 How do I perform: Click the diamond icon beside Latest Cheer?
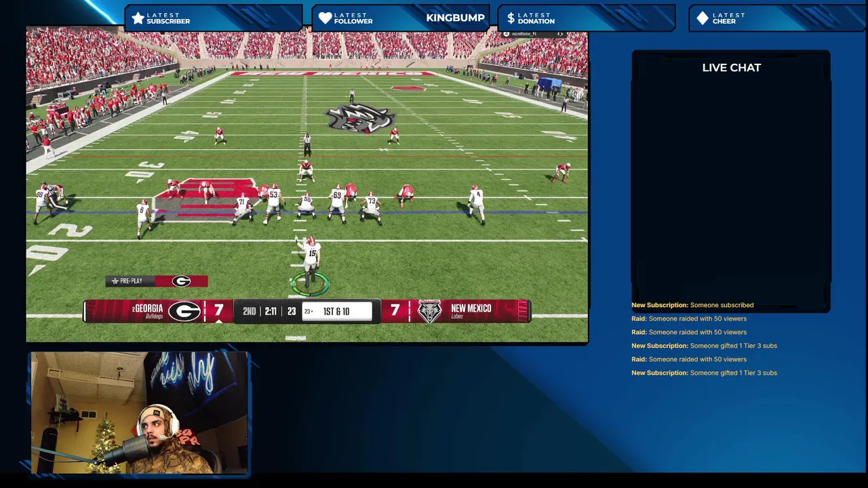pyautogui.click(x=703, y=18)
